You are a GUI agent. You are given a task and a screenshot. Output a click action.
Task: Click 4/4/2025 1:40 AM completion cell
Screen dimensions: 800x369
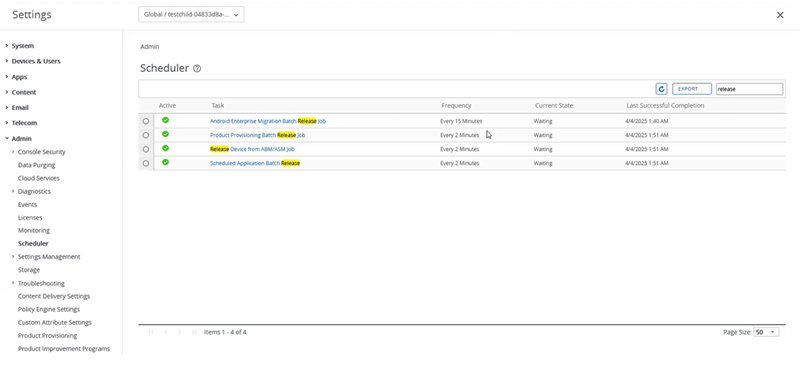point(646,121)
